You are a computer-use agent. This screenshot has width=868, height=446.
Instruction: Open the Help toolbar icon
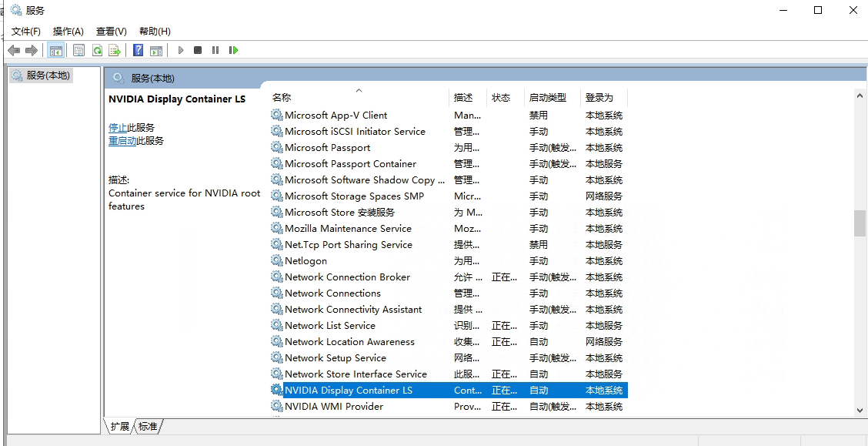(x=139, y=50)
